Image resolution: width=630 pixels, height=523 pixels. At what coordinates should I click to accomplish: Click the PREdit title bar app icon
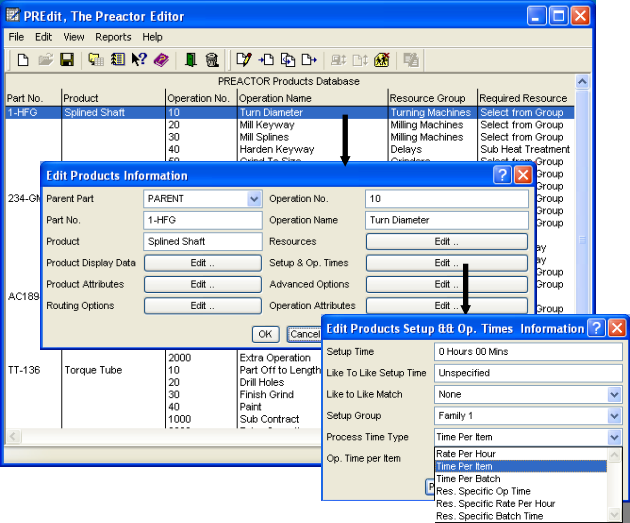coord(13,15)
